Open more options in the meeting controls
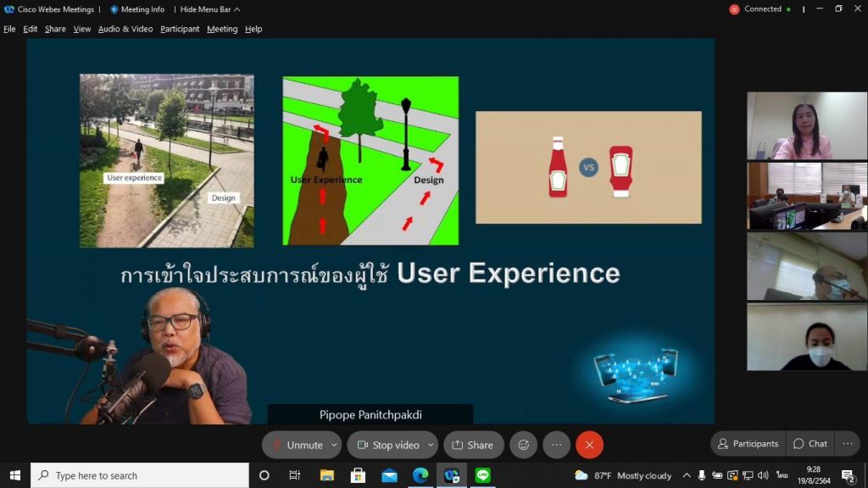 coord(556,445)
